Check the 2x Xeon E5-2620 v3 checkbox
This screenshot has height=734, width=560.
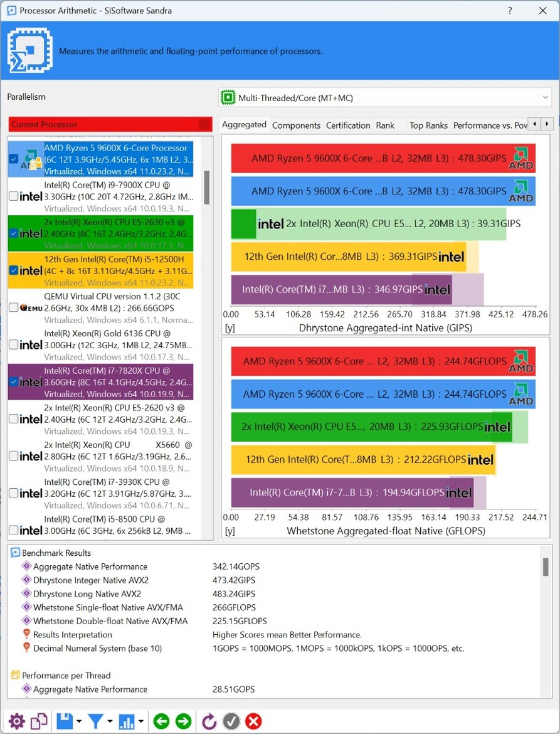click(x=14, y=419)
